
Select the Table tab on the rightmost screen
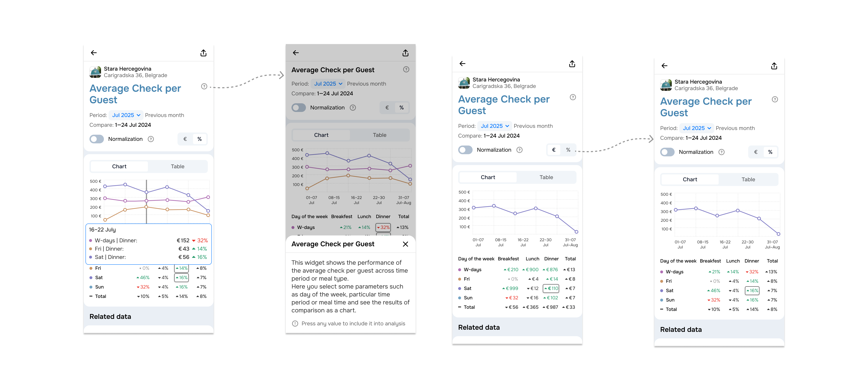pyautogui.click(x=748, y=179)
